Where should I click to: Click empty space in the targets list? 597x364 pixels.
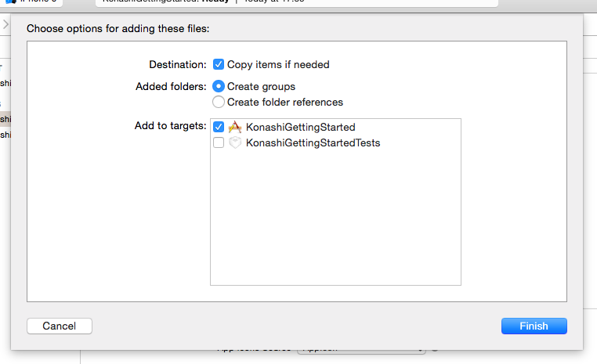point(335,219)
